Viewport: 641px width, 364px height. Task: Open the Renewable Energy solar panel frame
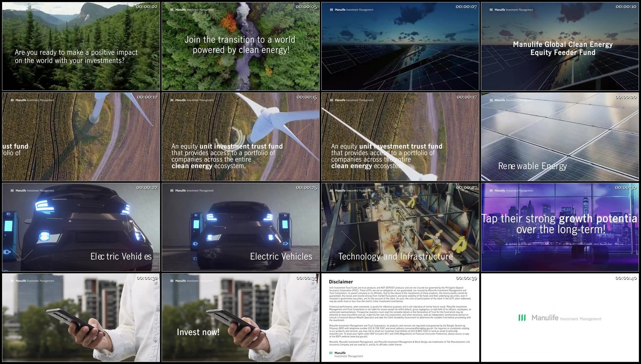(560, 137)
